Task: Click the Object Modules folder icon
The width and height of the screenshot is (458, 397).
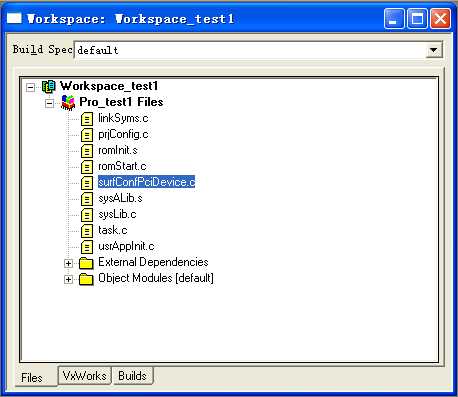Action: tap(86, 279)
